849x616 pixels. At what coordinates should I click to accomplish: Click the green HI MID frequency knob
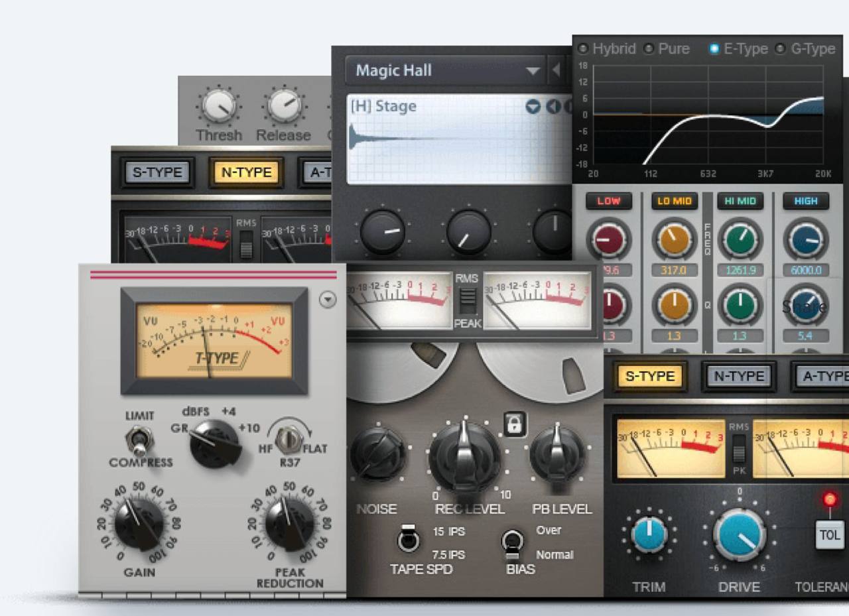[740, 239]
